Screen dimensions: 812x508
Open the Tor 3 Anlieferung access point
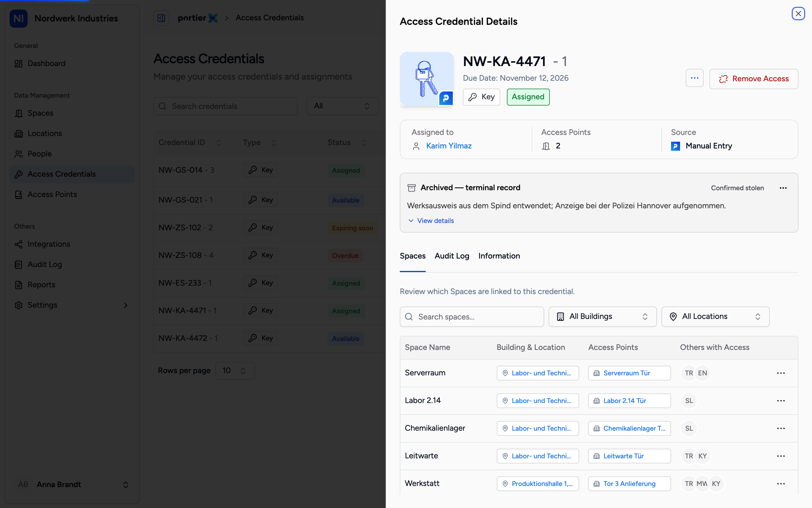[x=629, y=484]
